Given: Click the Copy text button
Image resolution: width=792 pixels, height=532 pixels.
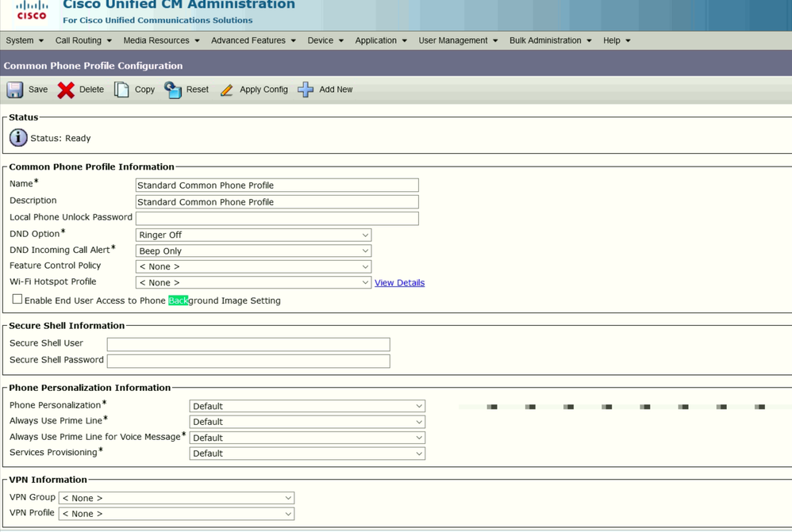Looking at the screenshot, I should point(144,90).
